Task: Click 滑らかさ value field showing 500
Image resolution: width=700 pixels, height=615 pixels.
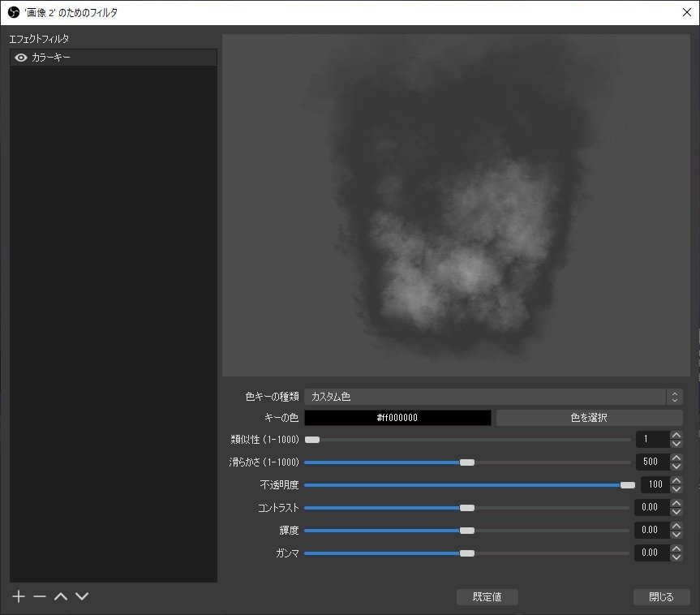Action: [x=653, y=462]
